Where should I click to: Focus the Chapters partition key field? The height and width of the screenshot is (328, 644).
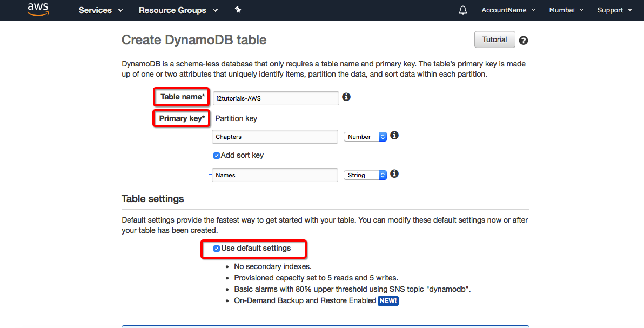pos(275,137)
